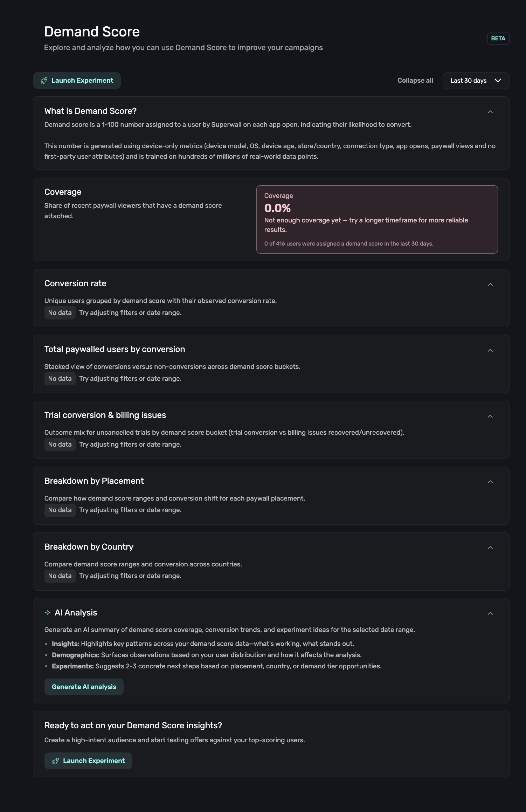
Task: Click the Demand Score page title
Action: (x=92, y=32)
